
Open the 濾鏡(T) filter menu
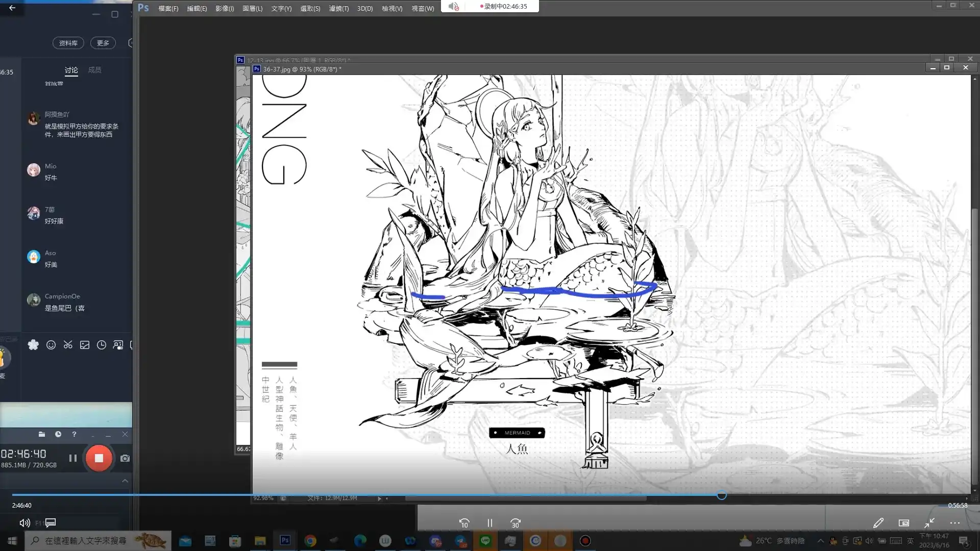338,9
